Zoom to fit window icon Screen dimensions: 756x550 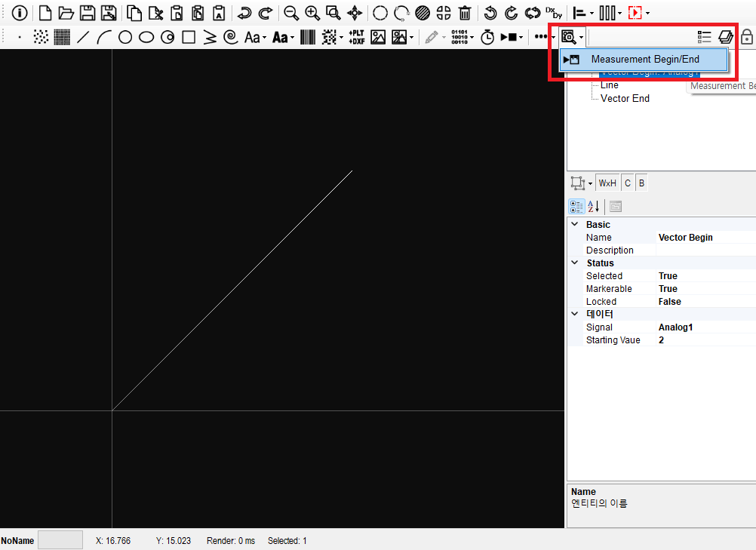coord(333,13)
